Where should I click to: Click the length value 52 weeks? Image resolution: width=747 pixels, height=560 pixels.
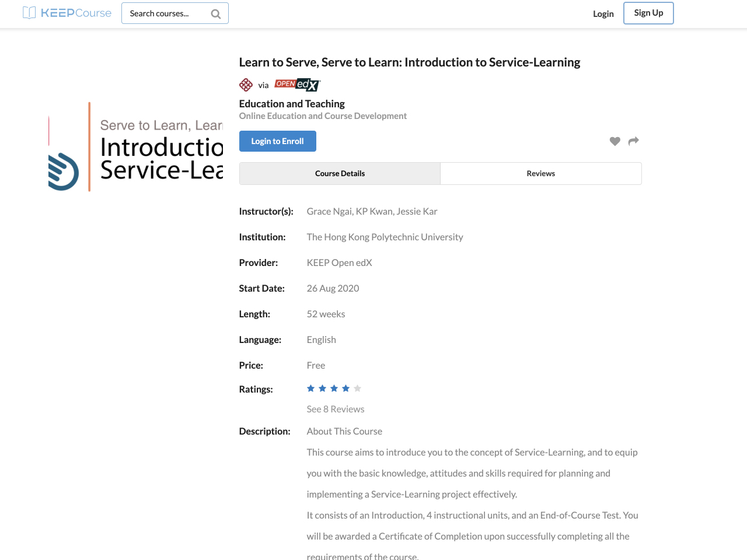point(326,314)
